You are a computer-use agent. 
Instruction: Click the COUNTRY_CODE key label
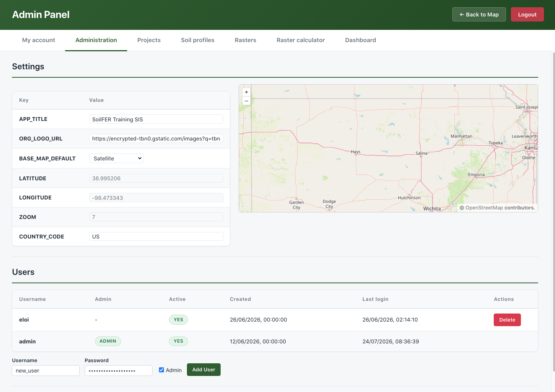[42, 237]
